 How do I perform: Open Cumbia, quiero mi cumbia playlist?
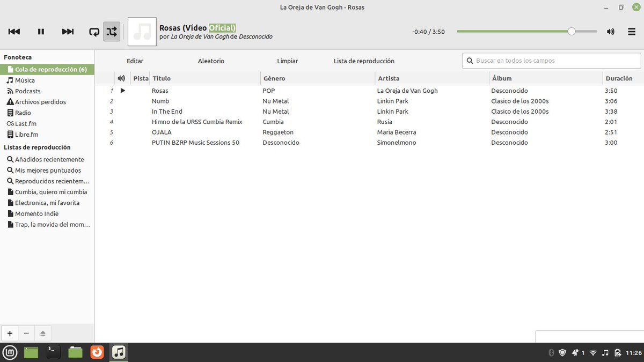[x=47, y=192]
